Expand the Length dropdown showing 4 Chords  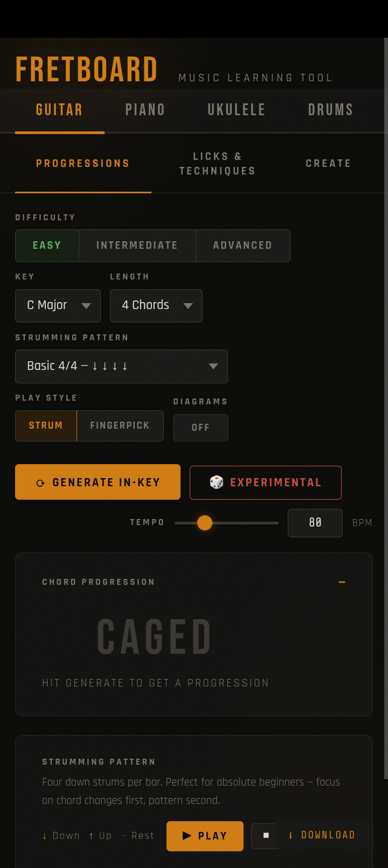tap(156, 305)
